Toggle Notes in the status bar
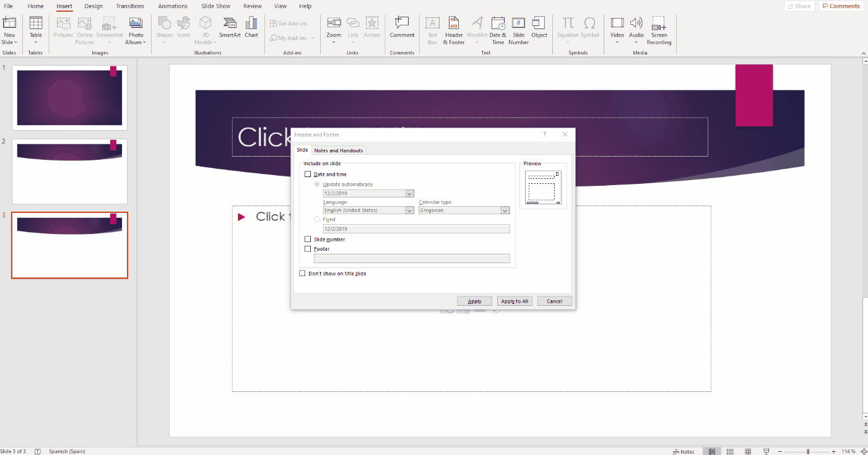This screenshot has height=455, width=868. coord(684,451)
